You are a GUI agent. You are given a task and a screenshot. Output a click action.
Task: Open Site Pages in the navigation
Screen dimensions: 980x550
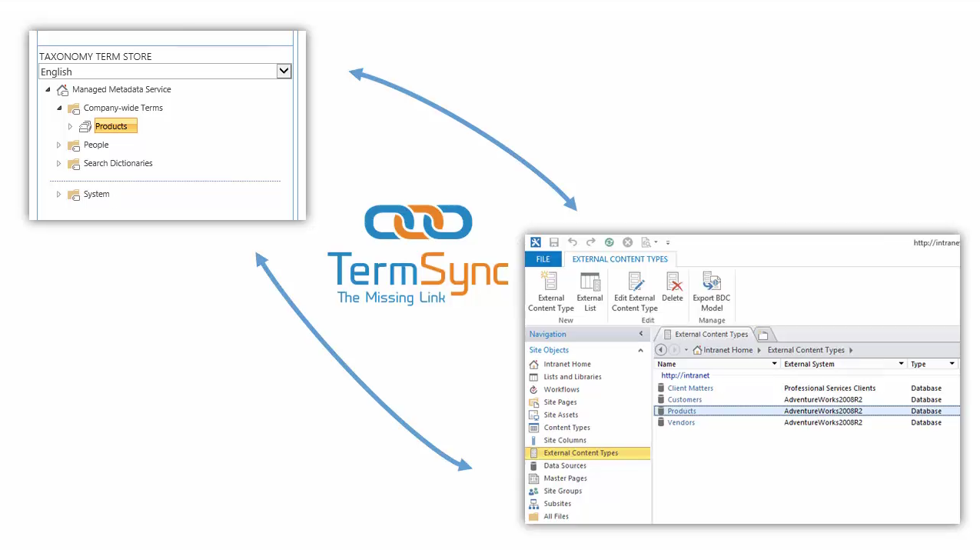pos(560,402)
